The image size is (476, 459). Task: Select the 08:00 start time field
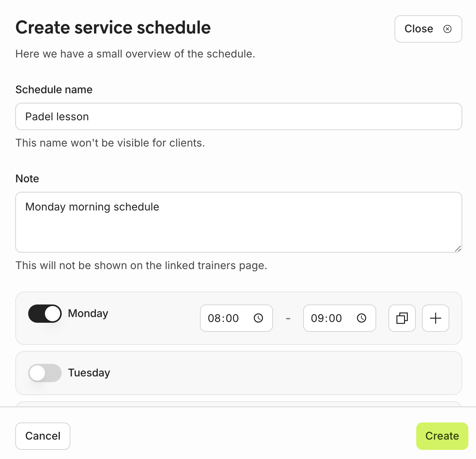[x=224, y=318]
